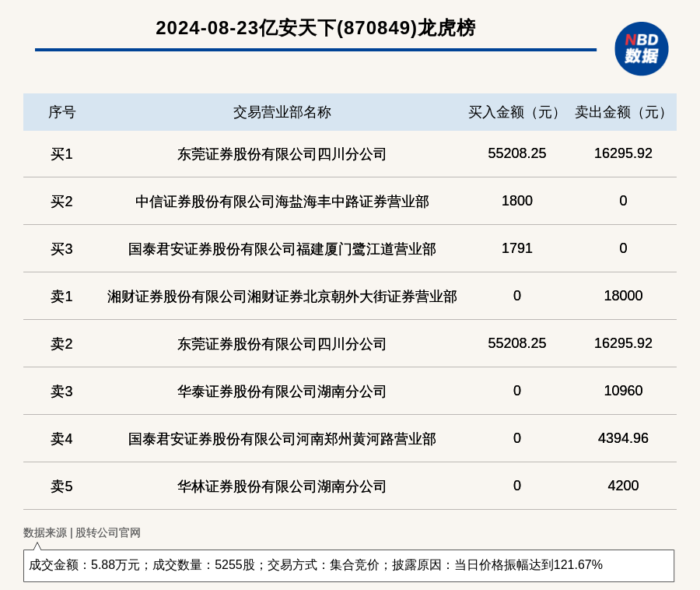
Task: Click the 卖出金额（元） column header
Action: [x=623, y=112]
